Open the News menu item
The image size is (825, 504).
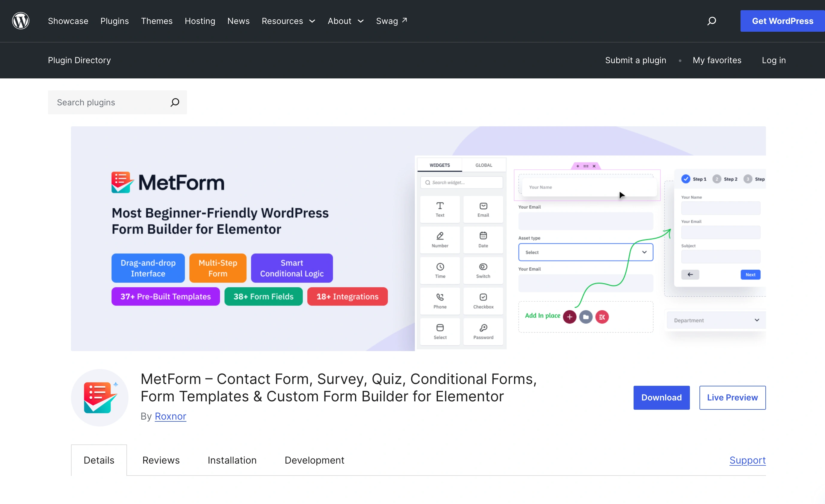click(x=238, y=21)
